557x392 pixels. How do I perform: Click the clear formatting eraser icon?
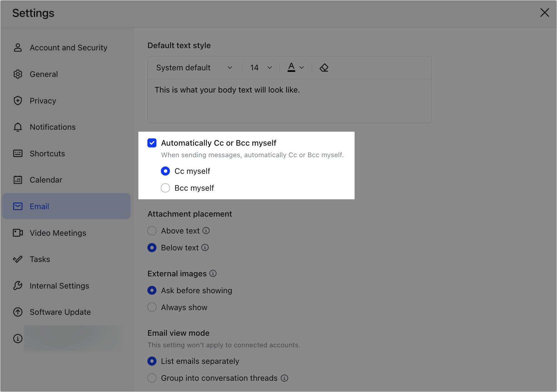[x=324, y=68]
